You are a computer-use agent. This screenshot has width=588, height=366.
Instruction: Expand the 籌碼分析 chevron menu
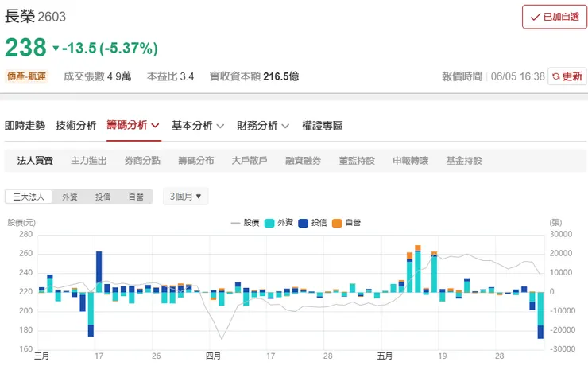click(x=155, y=126)
